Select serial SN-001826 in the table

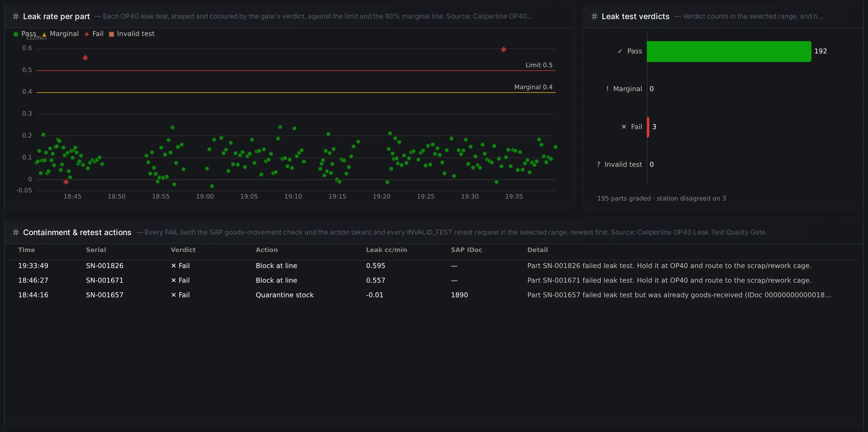click(x=105, y=266)
